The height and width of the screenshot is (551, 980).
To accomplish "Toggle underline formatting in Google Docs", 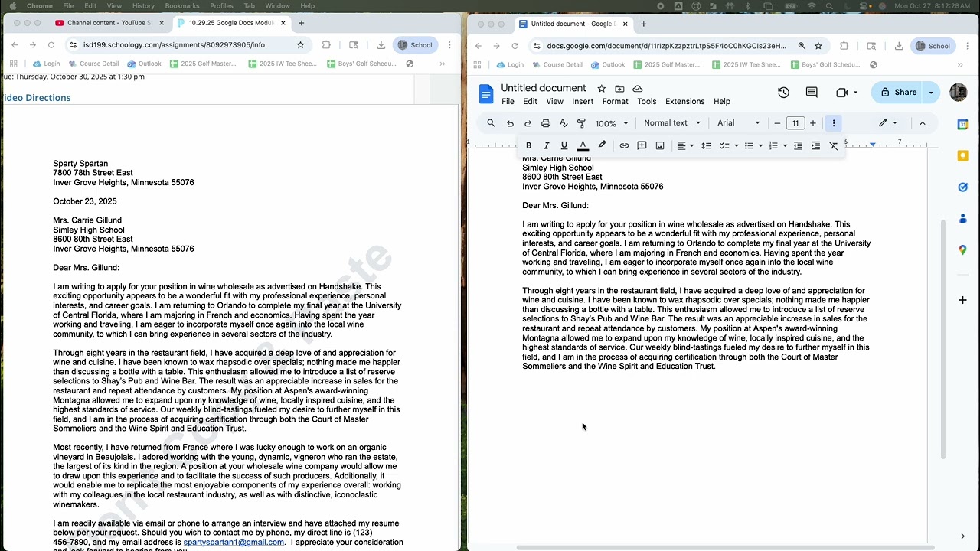I will (564, 145).
